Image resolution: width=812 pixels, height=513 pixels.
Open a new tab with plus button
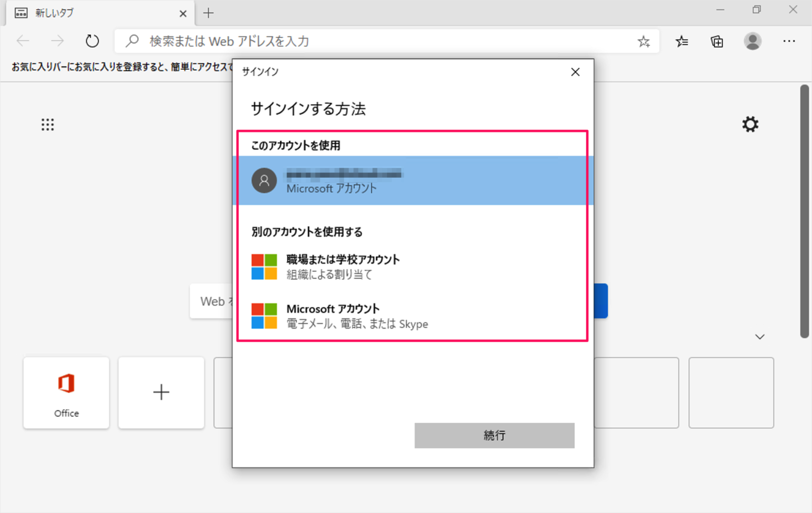point(209,13)
